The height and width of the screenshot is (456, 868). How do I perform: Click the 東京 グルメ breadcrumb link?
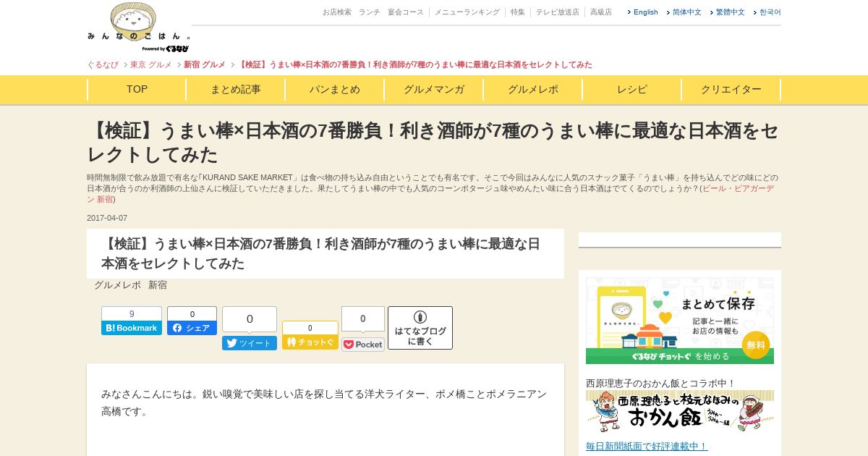click(x=151, y=64)
